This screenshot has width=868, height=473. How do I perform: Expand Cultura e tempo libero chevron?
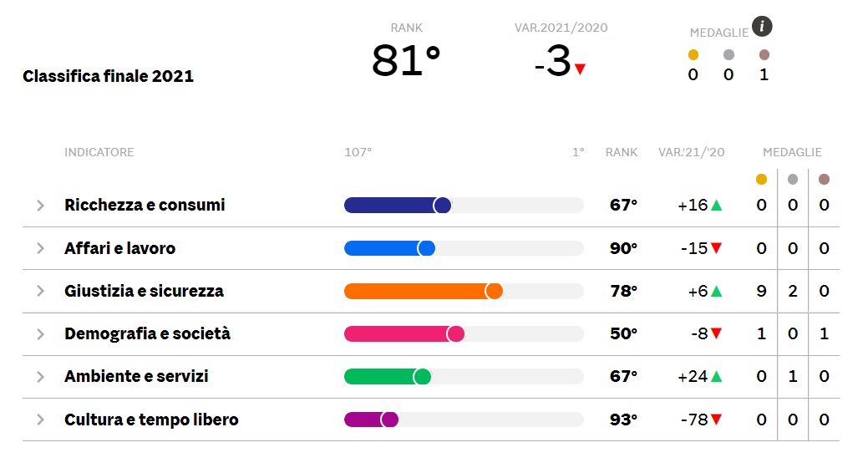coord(40,420)
